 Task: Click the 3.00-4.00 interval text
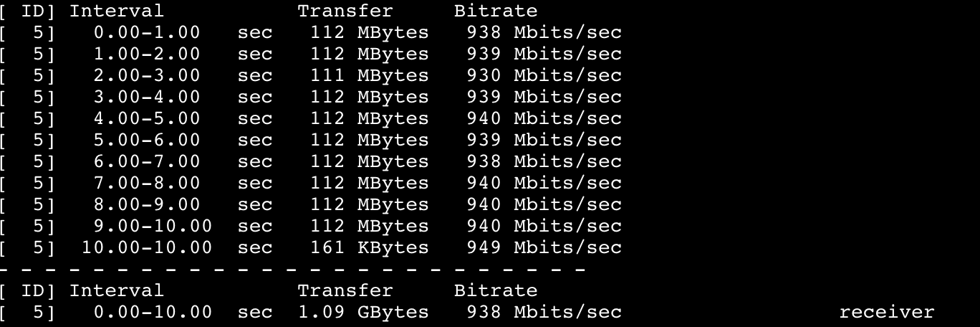(147, 97)
